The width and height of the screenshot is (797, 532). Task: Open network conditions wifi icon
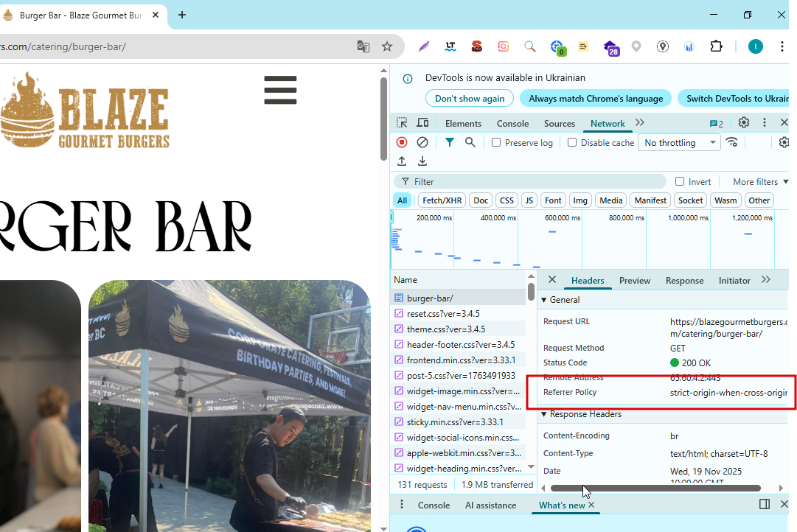coord(732,143)
